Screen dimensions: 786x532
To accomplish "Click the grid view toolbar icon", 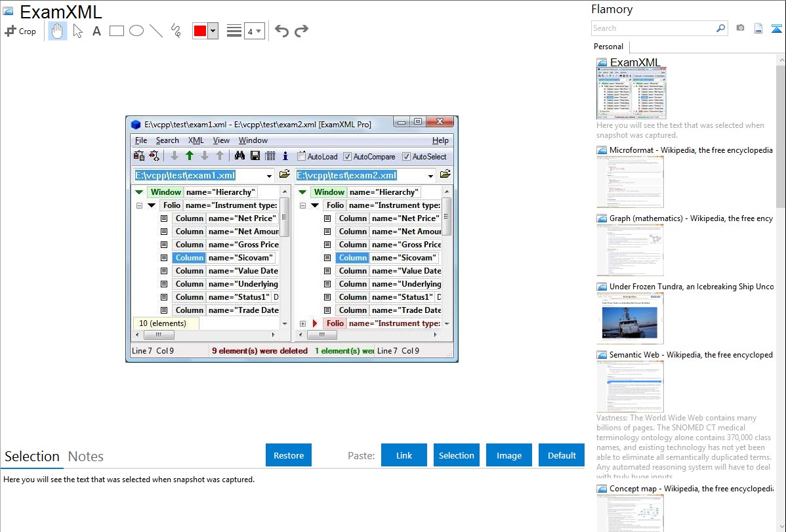I will tap(270, 156).
